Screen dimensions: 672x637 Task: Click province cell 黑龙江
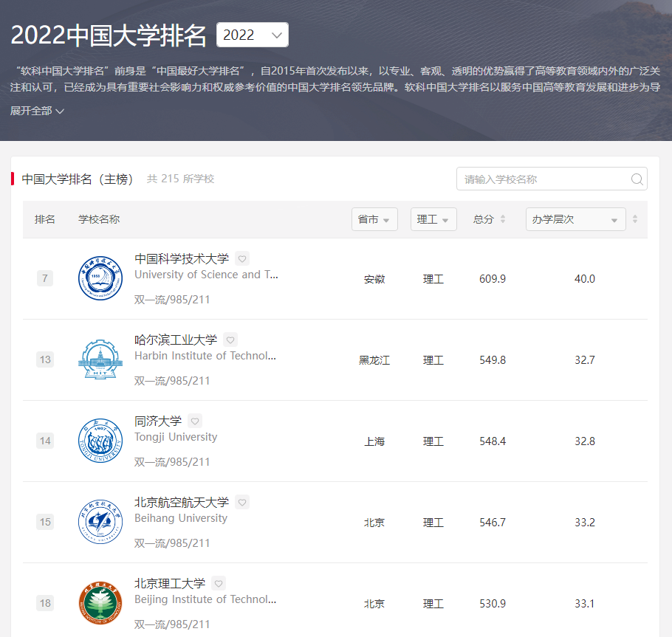[374, 360]
